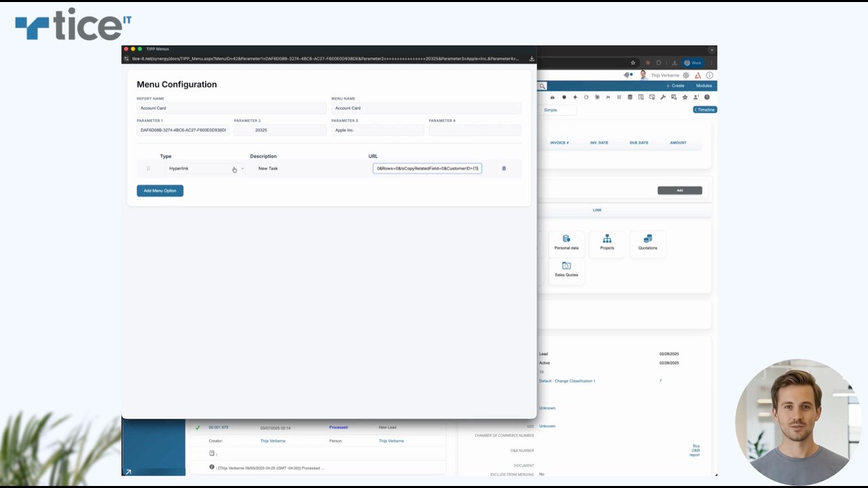This screenshot has width=868, height=488.
Task: Click the Processed status link
Action: tap(338, 428)
